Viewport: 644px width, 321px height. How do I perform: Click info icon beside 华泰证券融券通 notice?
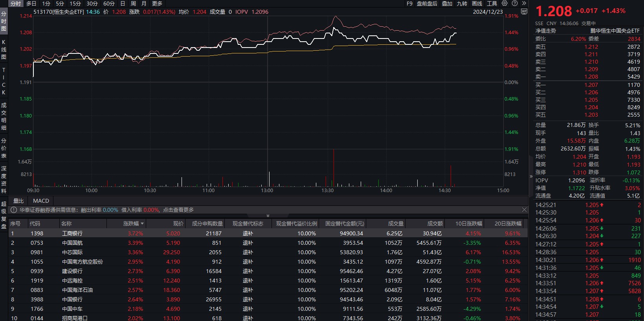pyautogui.click(x=14, y=210)
